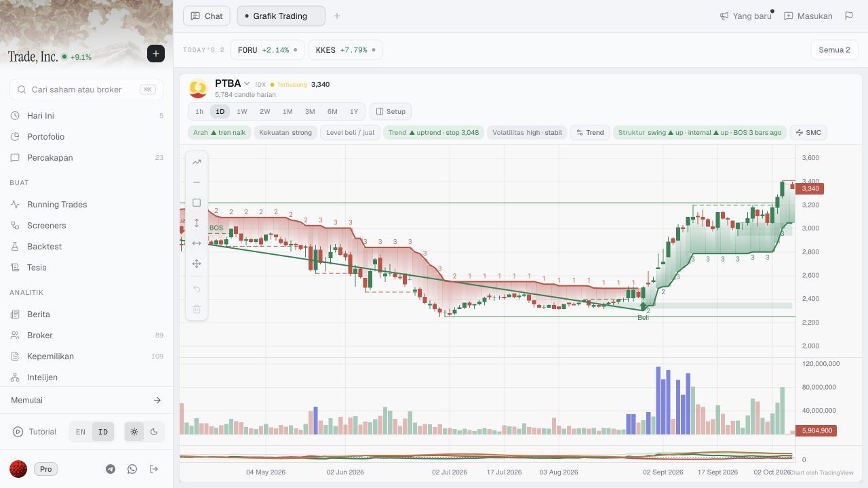Click the megaphone Yang baru icon
The image size is (868, 488).
[724, 16]
